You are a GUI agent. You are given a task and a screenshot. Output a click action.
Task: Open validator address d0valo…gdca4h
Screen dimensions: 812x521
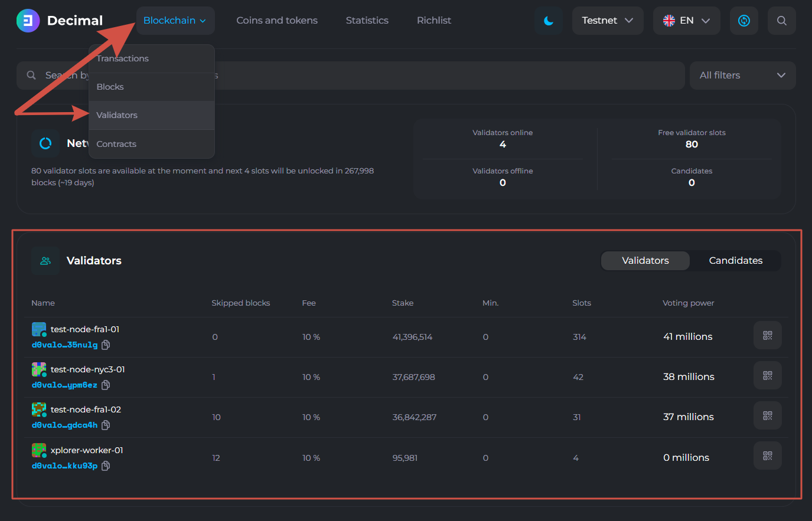pyautogui.click(x=64, y=425)
